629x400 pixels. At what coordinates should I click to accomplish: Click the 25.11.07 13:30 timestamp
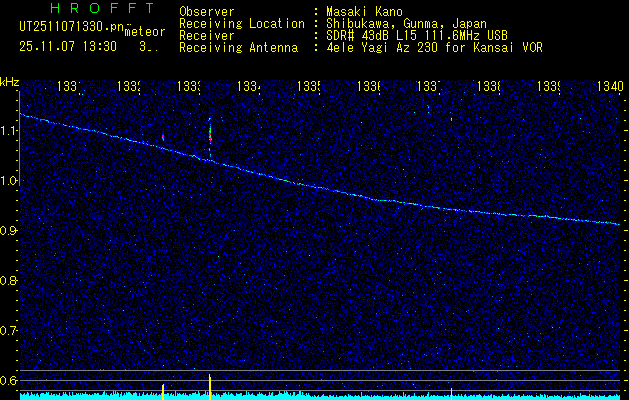coord(68,46)
